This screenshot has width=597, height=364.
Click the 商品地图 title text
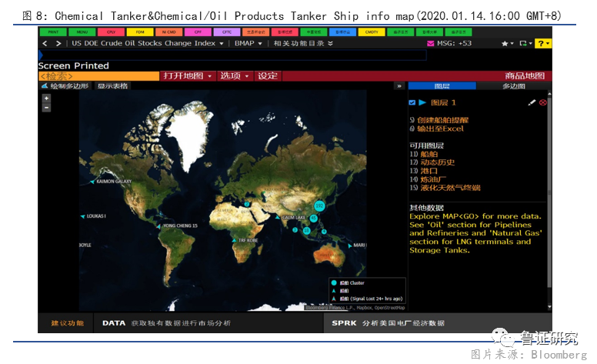pyautogui.click(x=525, y=76)
